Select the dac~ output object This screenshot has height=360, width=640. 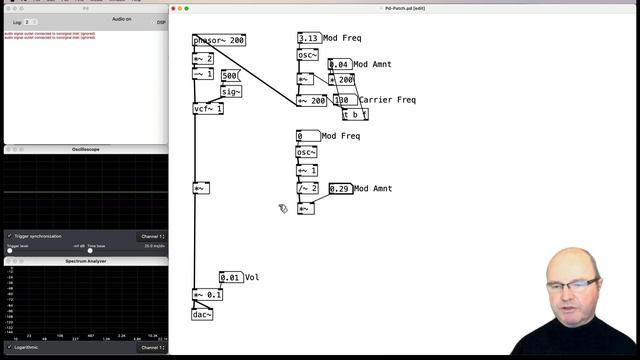coord(202,314)
